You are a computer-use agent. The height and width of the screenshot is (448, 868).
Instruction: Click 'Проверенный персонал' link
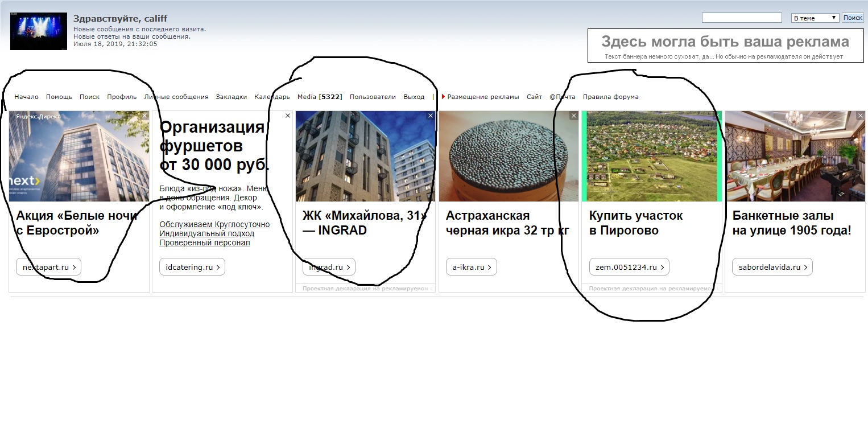pyautogui.click(x=205, y=243)
